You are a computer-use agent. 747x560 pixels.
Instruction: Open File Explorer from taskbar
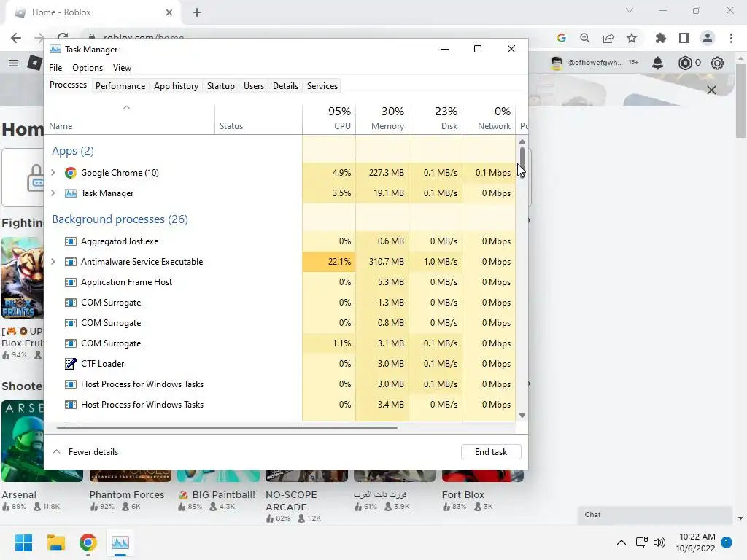coord(55,542)
